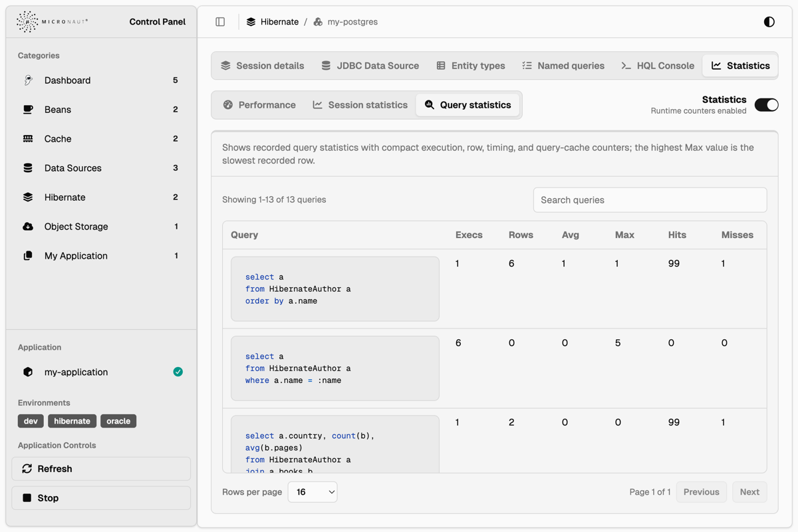Switch to the Entity types tab
This screenshot has width=798, height=532.
pyautogui.click(x=471, y=66)
